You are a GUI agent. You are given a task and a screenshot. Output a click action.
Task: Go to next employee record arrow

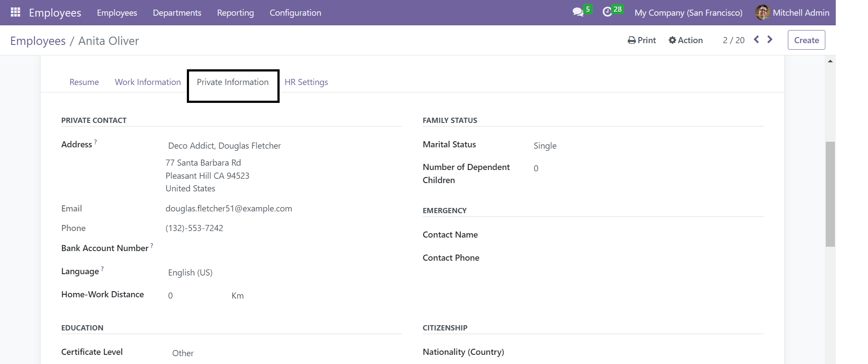coord(770,40)
